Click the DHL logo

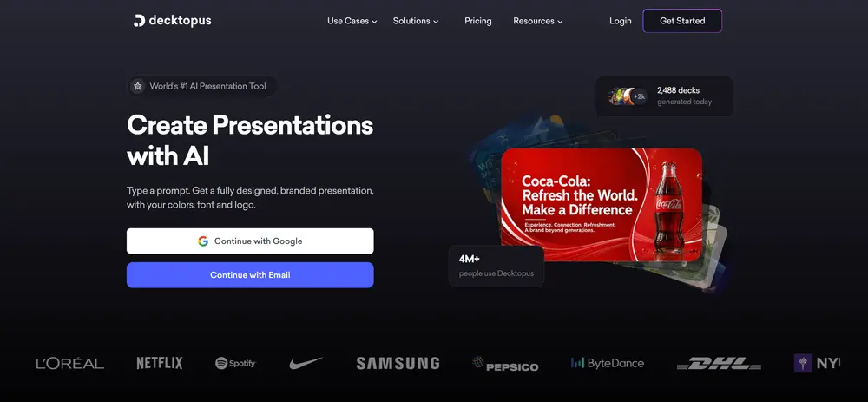click(x=719, y=364)
